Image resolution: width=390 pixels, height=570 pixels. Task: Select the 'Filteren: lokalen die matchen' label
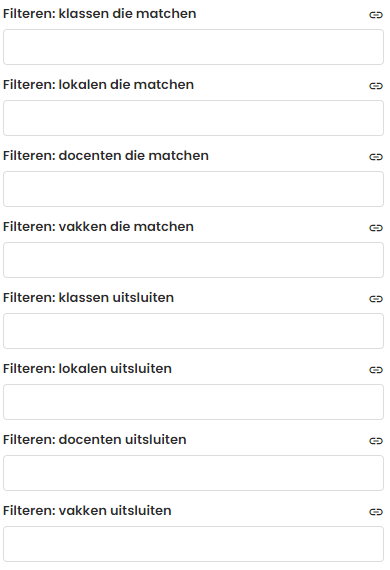98,85
